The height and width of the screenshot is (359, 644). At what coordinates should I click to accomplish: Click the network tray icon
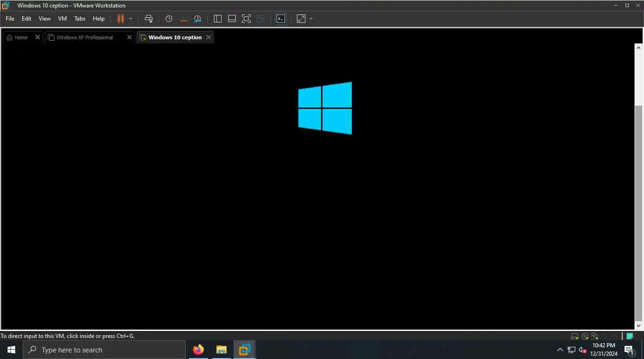(x=571, y=350)
